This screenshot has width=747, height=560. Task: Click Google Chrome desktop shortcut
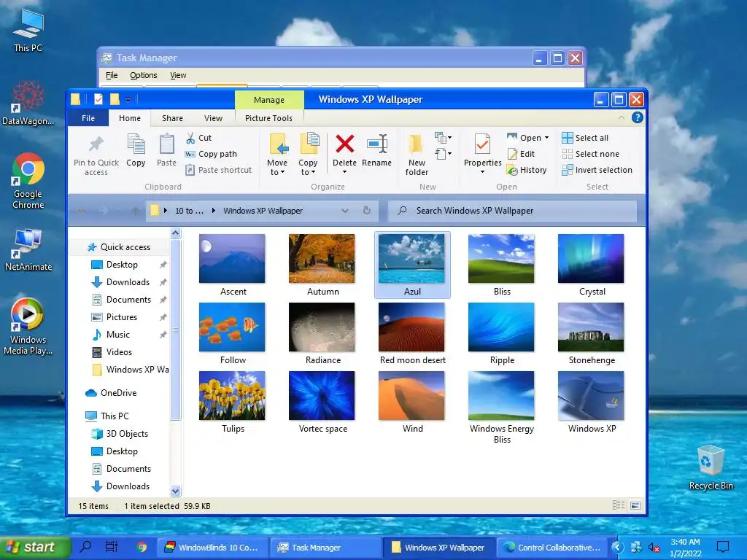(28, 181)
